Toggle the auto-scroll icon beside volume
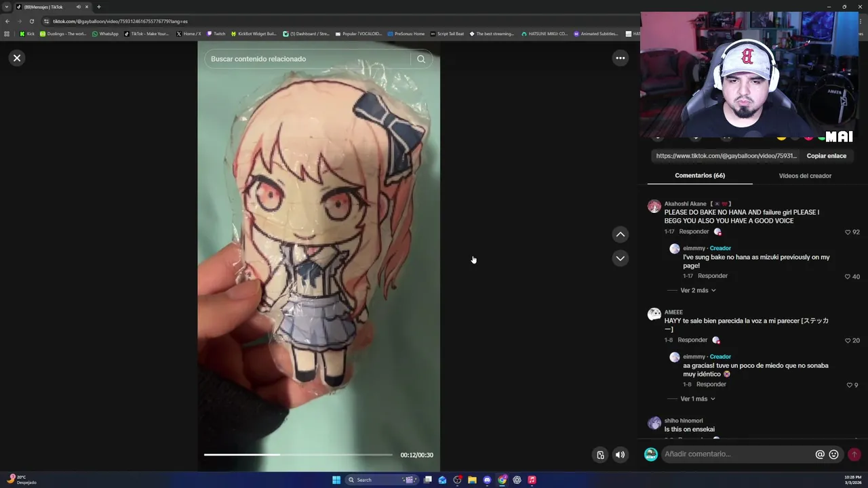This screenshot has width=868, height=488. [600, 455]
